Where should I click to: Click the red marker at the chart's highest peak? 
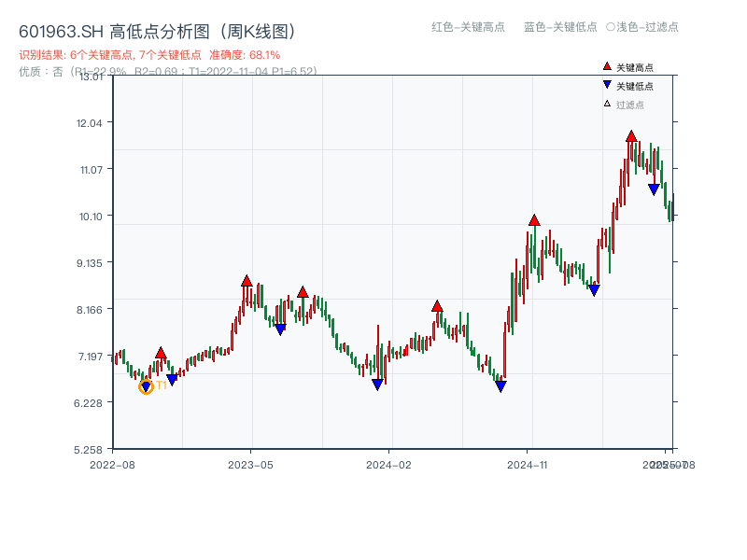coord(631,135)
